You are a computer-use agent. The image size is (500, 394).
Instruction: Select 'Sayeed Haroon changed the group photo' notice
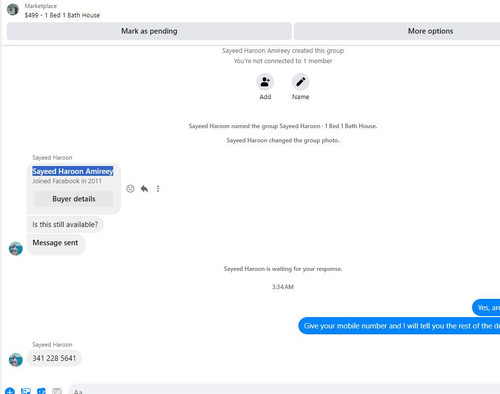click(x=283, y=140)
